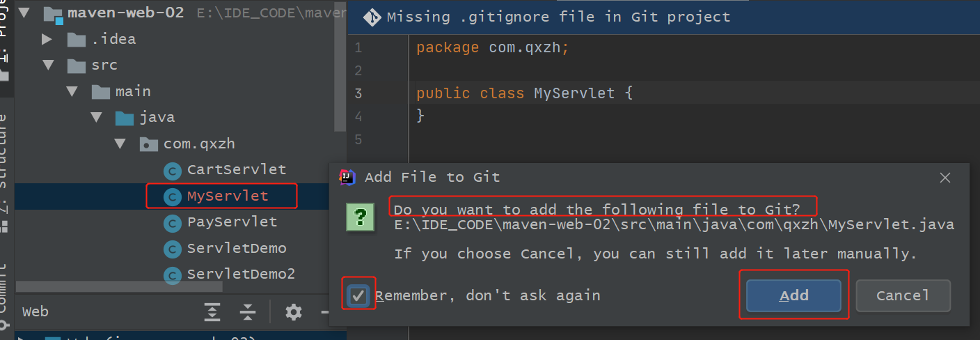
Task: Click the CartServlet class icon
Action: (171, 170)
